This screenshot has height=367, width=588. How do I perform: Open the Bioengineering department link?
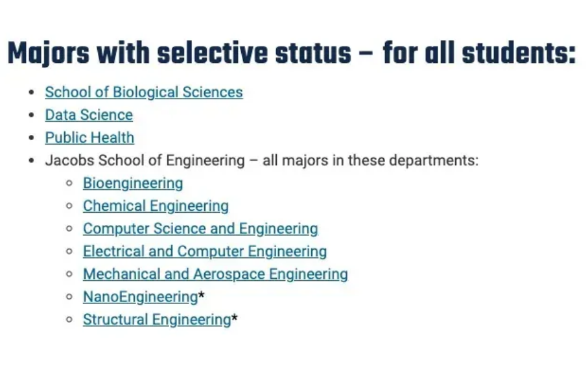pyautogui.click(x=133, y=183)
